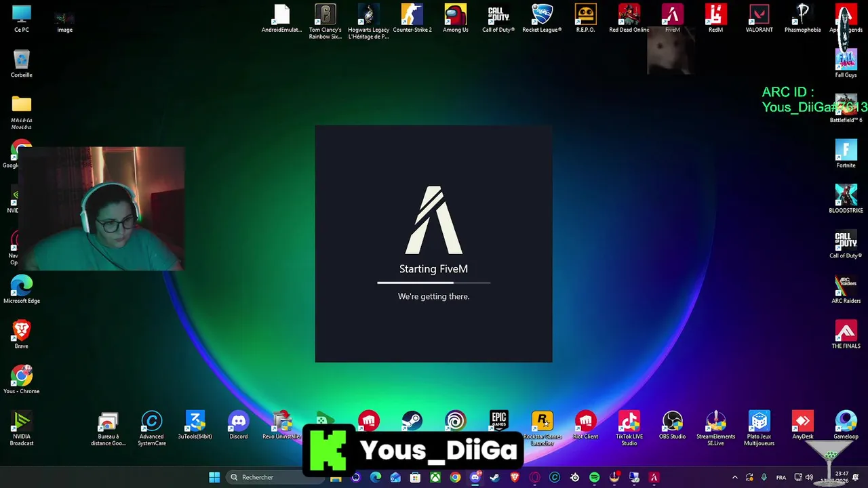Launch R.E.P.O. shortcut
The image size is (868, 488).
click(586, 19)
